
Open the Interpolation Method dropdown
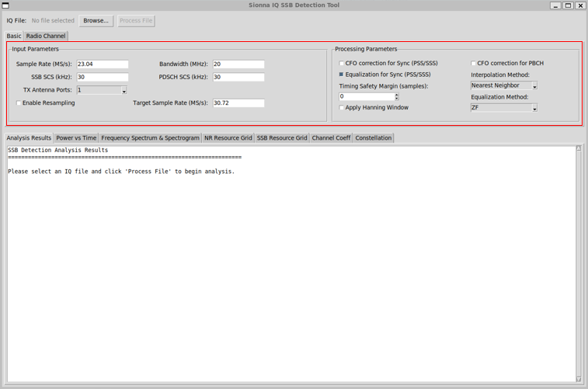pyautogui.click(x=534, y=86)
